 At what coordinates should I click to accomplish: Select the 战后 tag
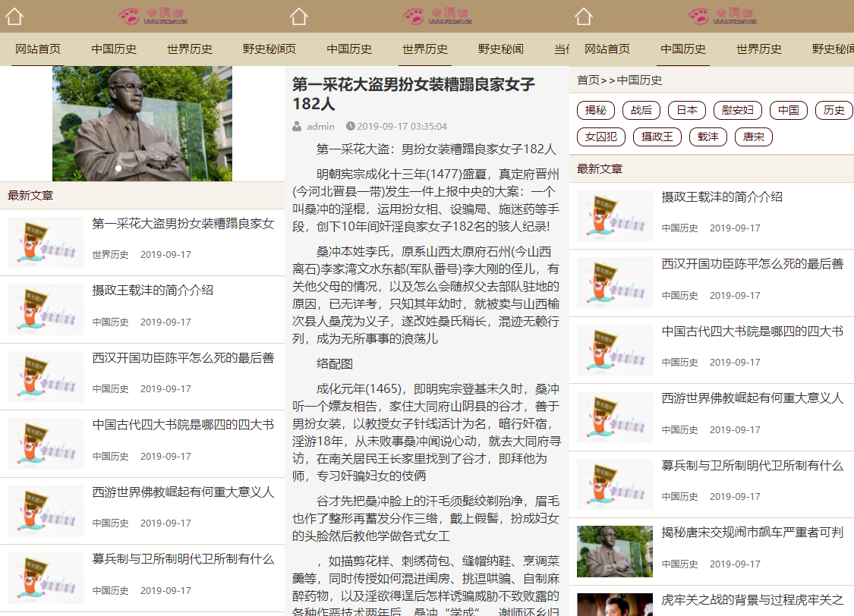[x=641, y=111]
